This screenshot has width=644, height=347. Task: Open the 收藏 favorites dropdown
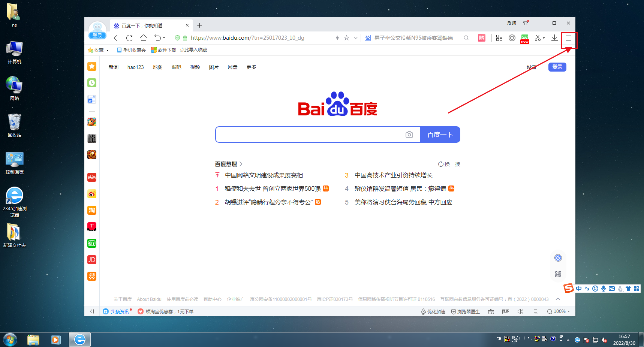pos(98,50)
